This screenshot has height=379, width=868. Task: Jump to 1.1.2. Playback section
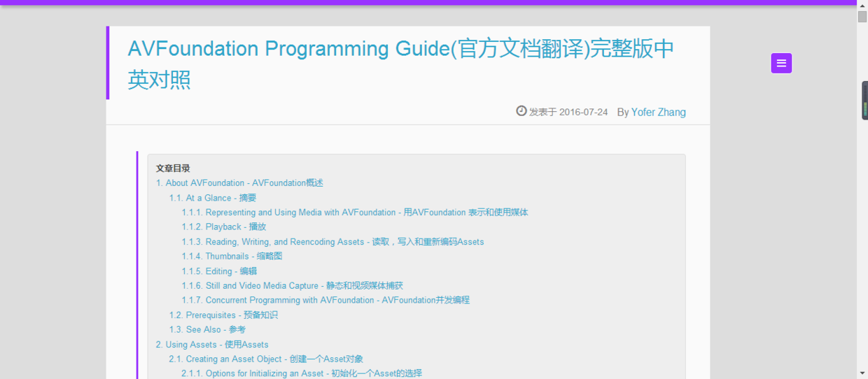click(x=224, y=227)
